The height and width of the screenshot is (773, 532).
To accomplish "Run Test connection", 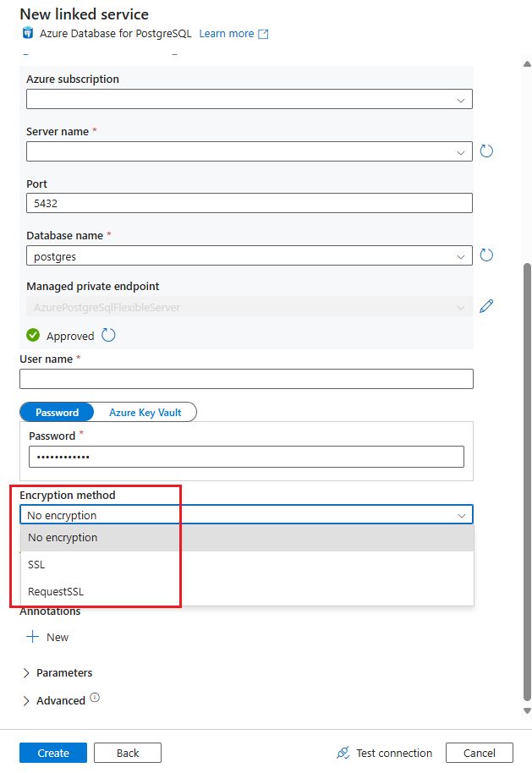I will click(384, 753).
